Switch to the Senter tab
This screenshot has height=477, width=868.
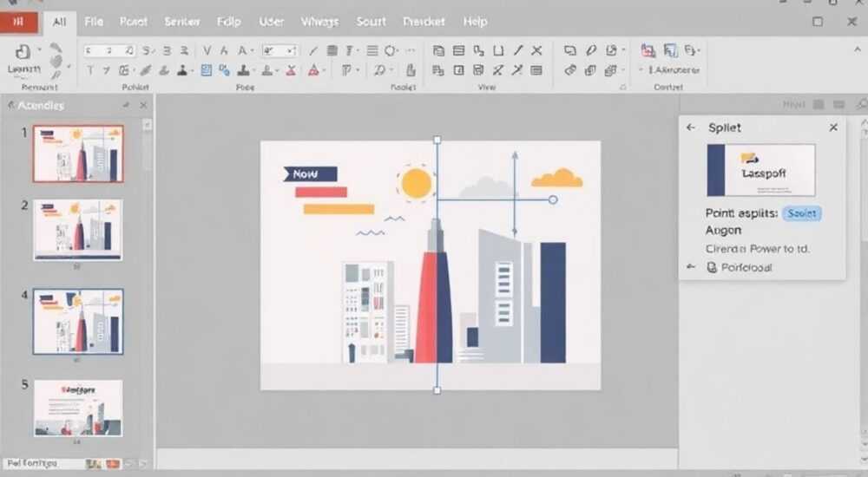[x=181, y=22]
